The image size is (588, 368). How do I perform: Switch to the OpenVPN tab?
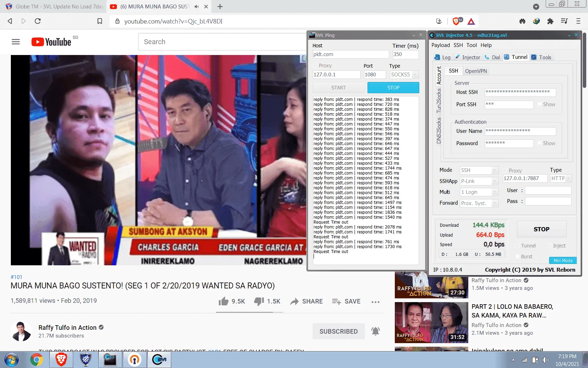pos(476,71)
